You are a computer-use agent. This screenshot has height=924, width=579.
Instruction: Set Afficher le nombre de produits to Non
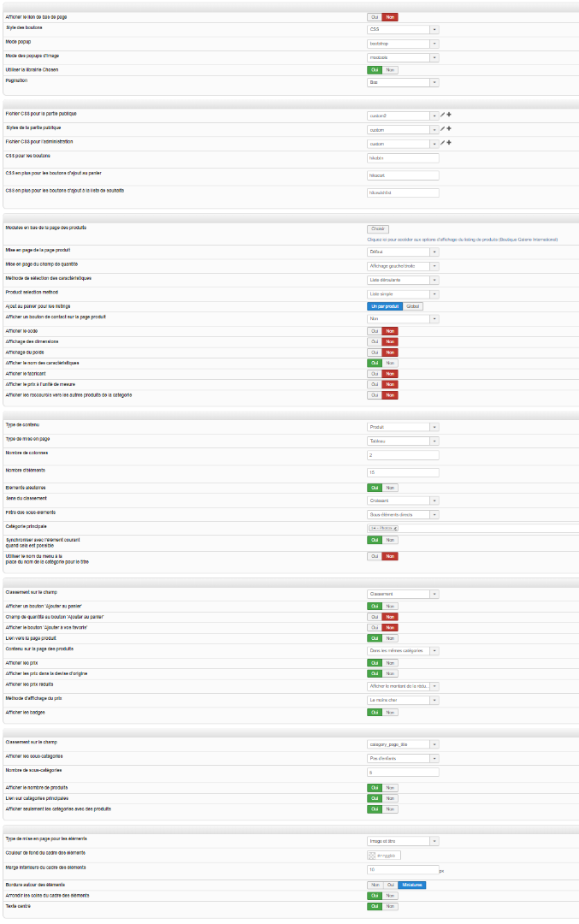pos(390,788)
